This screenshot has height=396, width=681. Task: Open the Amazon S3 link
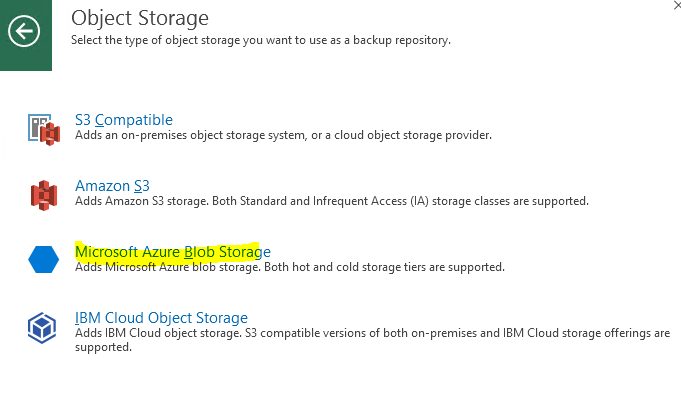pyautogui.click(x=112, y=186)
